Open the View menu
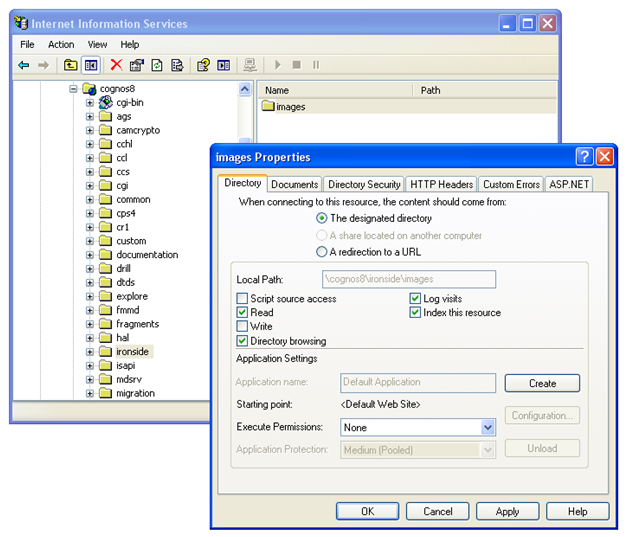Screen dimensions: 628x537 97,44
